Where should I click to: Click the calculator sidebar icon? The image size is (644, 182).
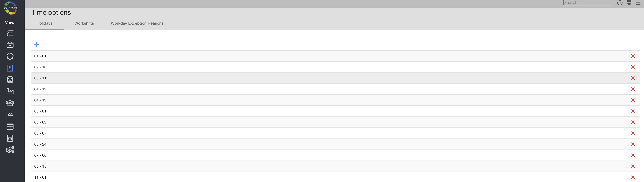click(x=10, y=138)
